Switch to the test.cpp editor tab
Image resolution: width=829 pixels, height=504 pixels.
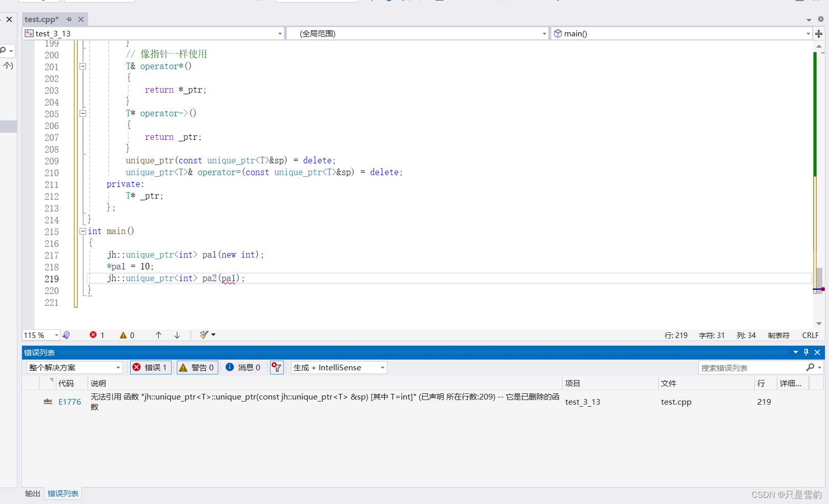pyautogui.click(x=42, y=19)
